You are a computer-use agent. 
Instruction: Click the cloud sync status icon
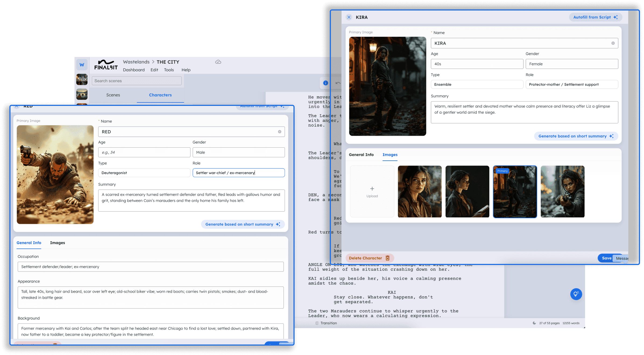[218, 62]
